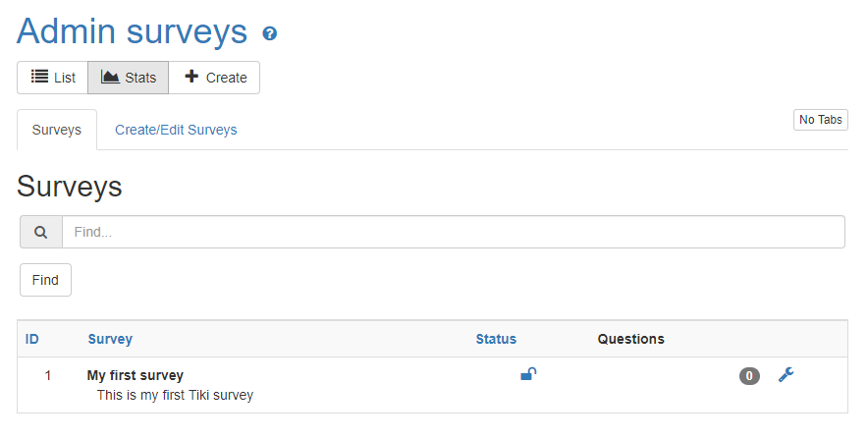
Task: Click the questions count badge
Action: click(x=749, y=375)
